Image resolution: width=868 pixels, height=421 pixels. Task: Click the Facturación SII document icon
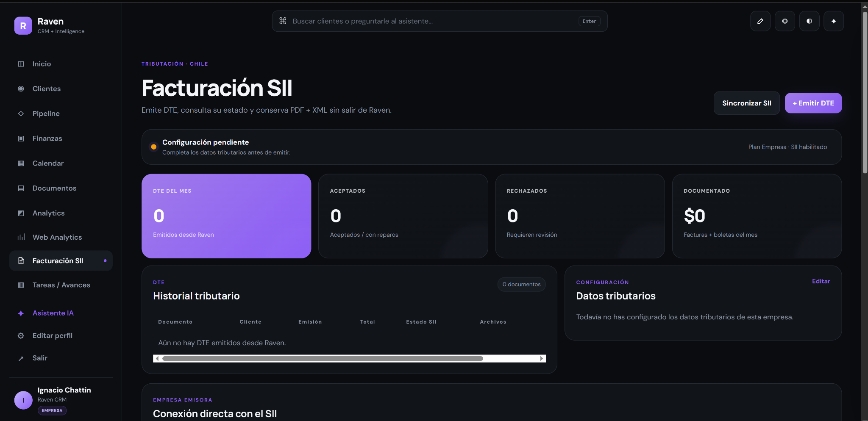21,261
